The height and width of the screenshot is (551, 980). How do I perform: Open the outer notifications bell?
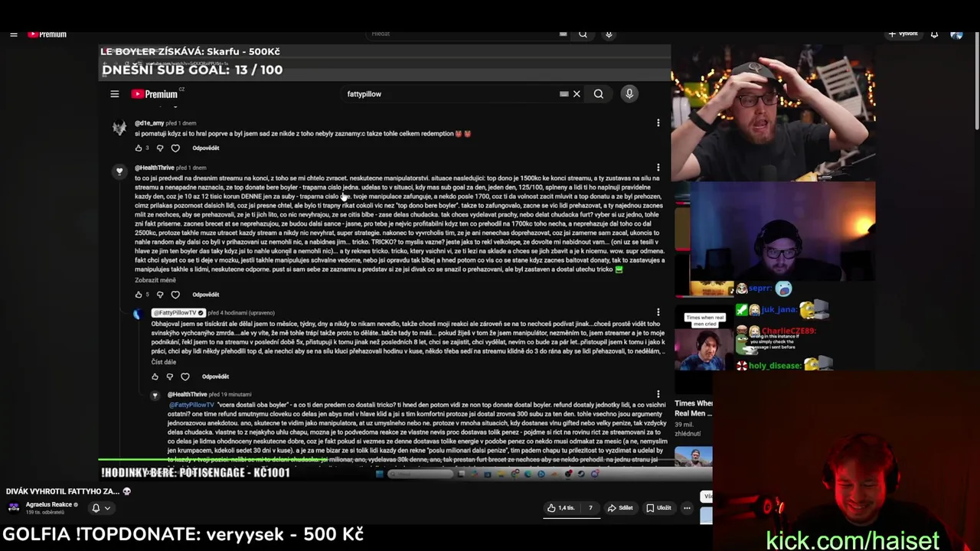pos(934,34)
